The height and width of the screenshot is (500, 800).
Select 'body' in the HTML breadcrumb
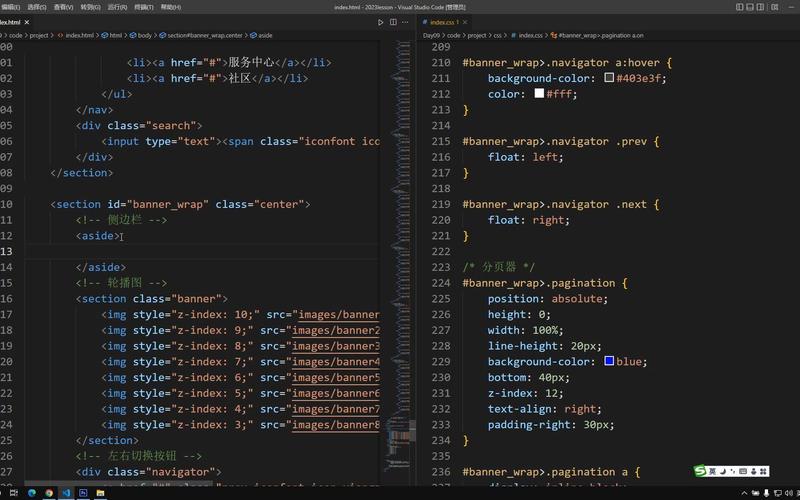pyautogui.click(x=144, y=35)
